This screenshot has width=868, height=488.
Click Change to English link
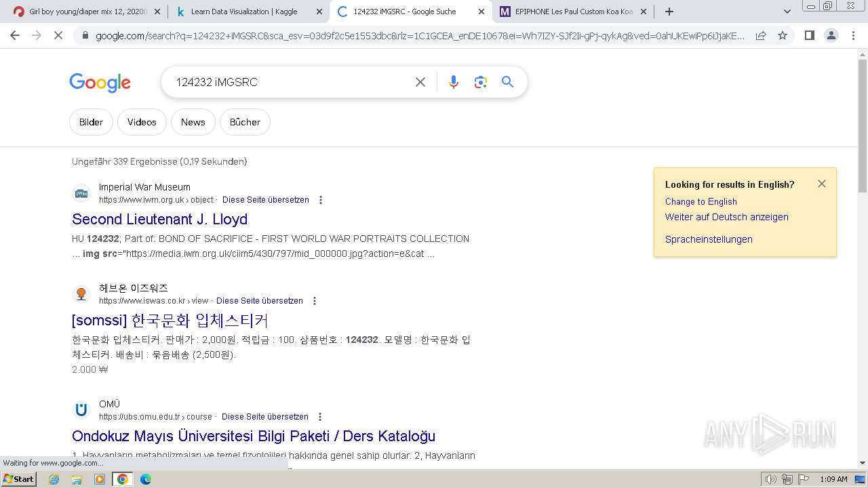701,201
